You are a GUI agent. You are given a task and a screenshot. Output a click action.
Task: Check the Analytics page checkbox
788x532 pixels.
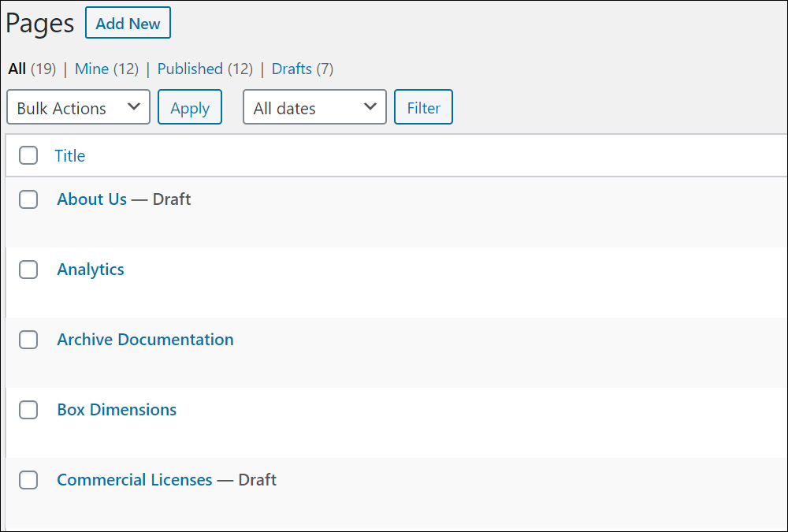tap(28, 270)
